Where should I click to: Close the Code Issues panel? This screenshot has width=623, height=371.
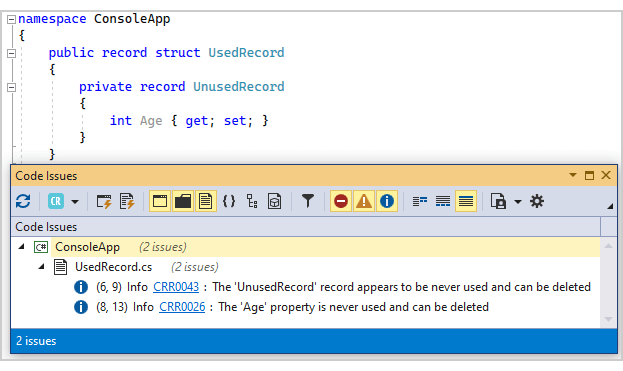coord(606,175)
